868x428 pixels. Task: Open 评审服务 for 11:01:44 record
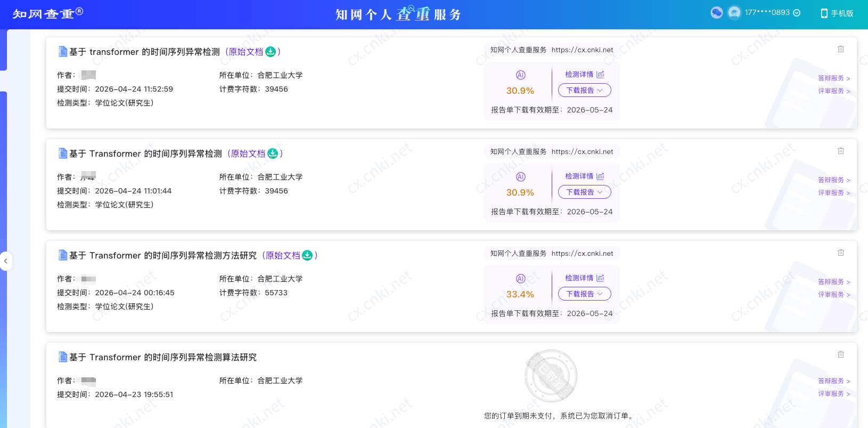tap(834, 193)
